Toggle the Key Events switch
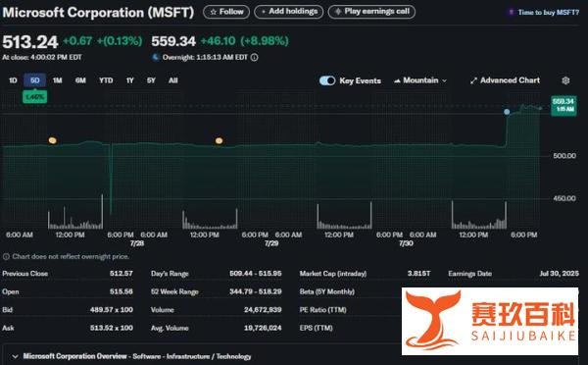 coord(327,80)
